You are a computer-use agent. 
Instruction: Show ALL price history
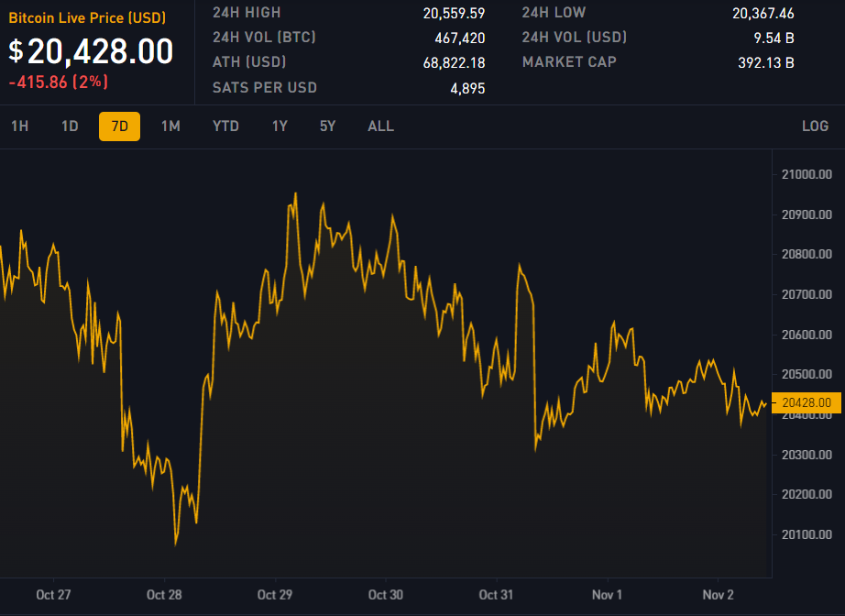coord(381,126)
